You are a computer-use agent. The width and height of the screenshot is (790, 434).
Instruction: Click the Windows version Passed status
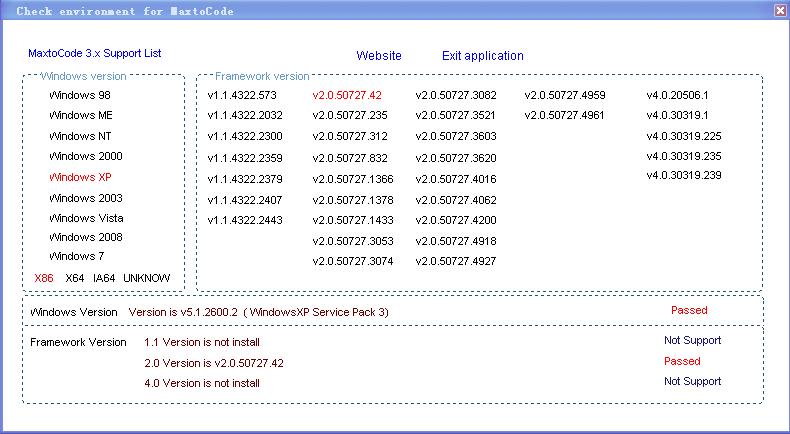[x=689, y=311]
